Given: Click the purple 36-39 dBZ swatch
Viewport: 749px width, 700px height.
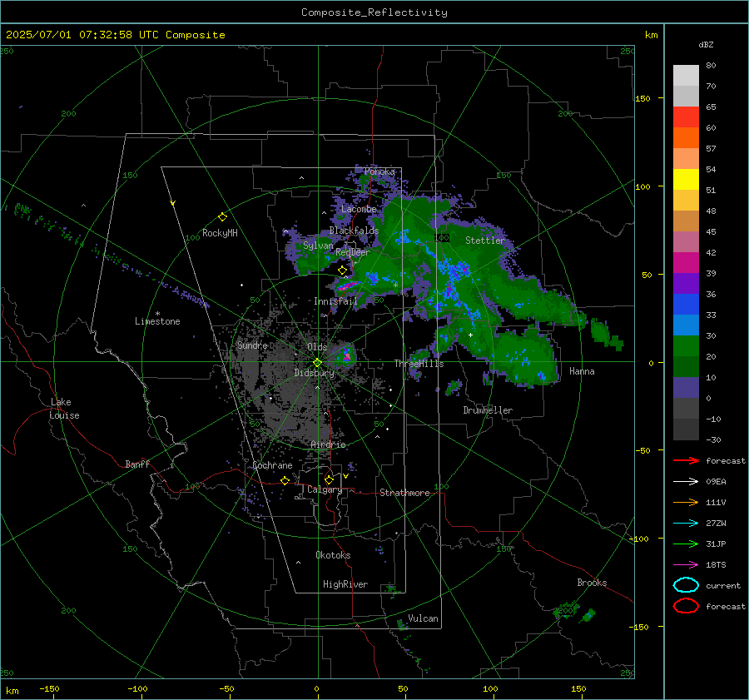Looking at the screenshot, I should (x=686, y=283).
